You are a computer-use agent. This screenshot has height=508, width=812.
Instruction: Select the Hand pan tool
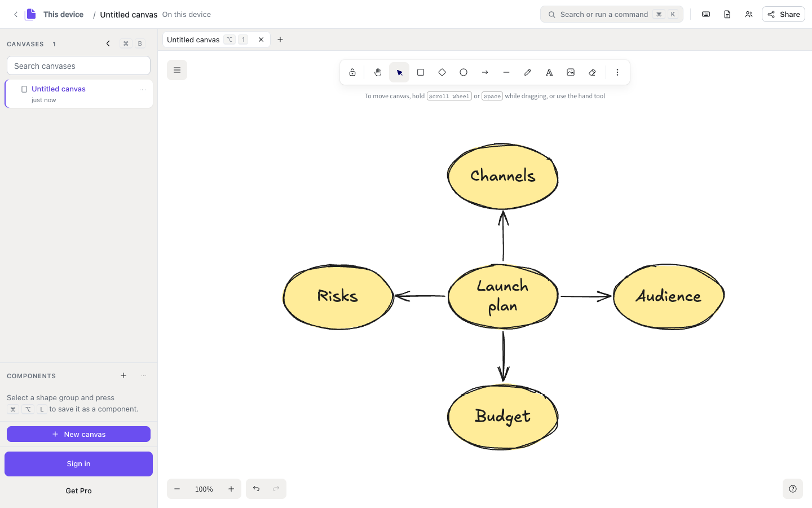coord(378,72)
